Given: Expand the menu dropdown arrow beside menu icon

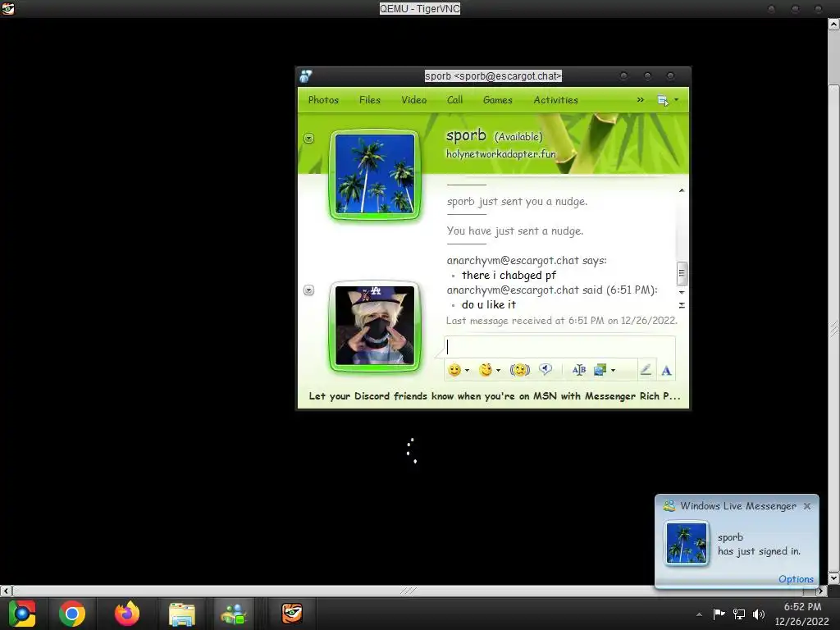Looking at the screenshot, I should tap(676, 99).
